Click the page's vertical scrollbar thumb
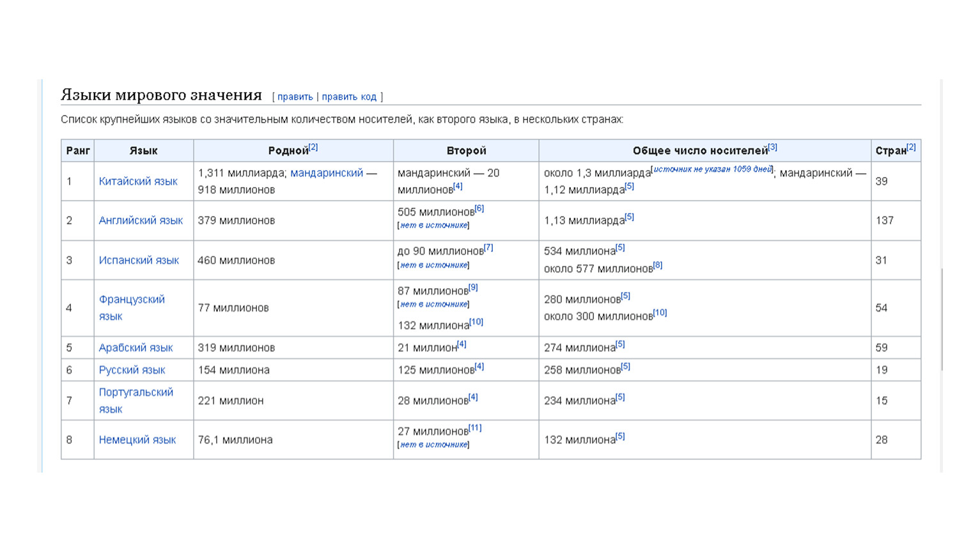 [941, 319]
